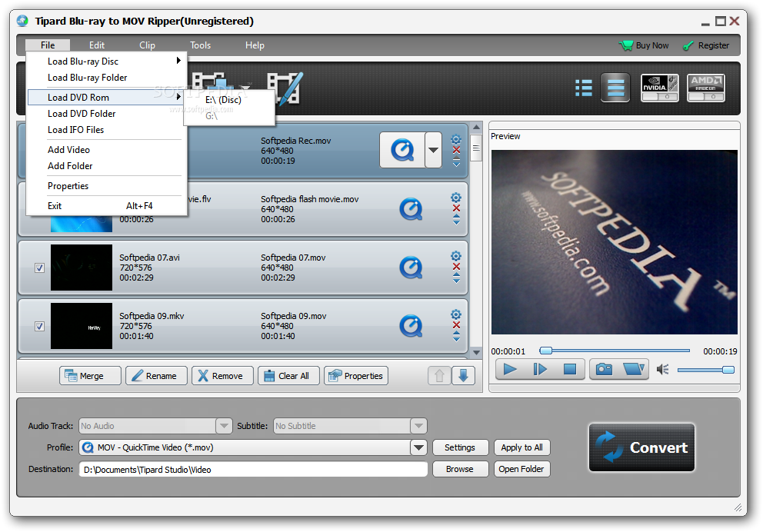Remove Softpedia 09.mov with red X
The image size is (763, 532).
click(456, 325)
